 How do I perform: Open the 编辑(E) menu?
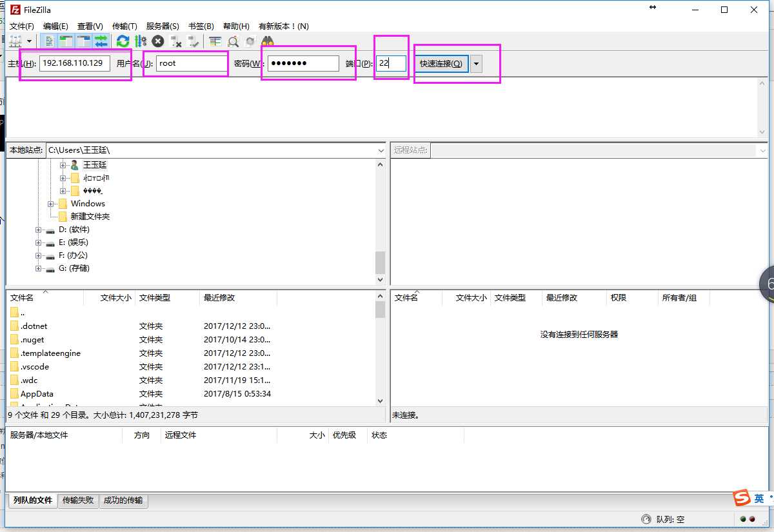coord(55,26)
